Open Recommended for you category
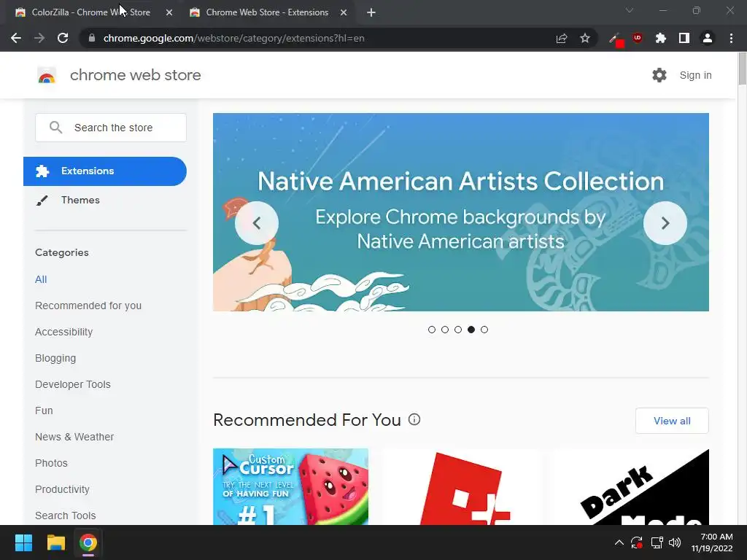The height and width of the screenshot is (560, 747). coord(88,306)
